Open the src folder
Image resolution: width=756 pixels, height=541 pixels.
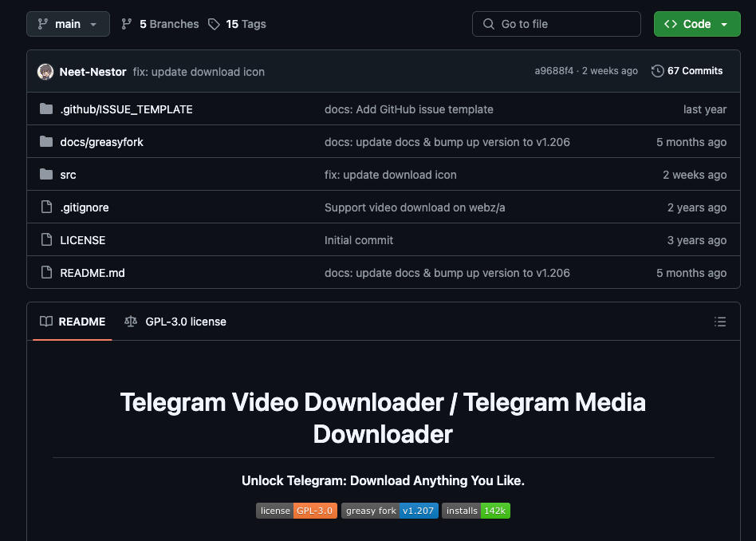click(68, 176)
